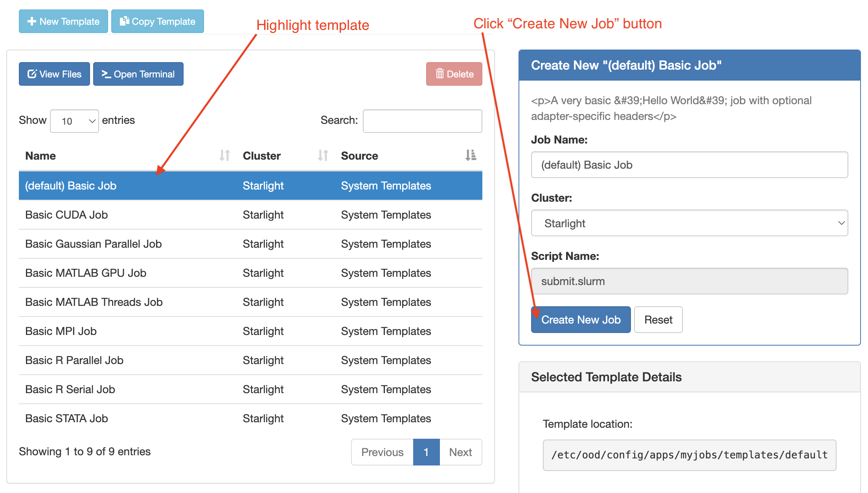The height and width of the screenshot is (493, 868).
Task: Click the edit icon on View Files
Action: 32,74
